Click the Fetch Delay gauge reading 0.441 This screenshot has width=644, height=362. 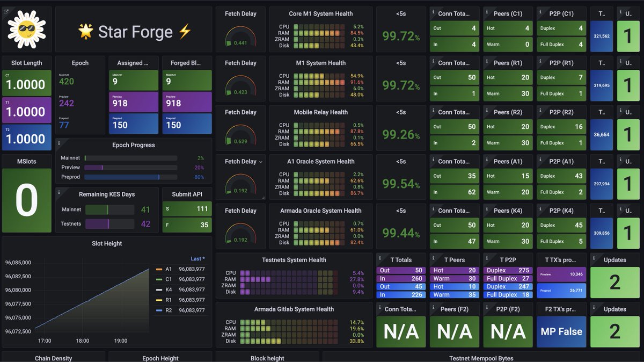240,37
